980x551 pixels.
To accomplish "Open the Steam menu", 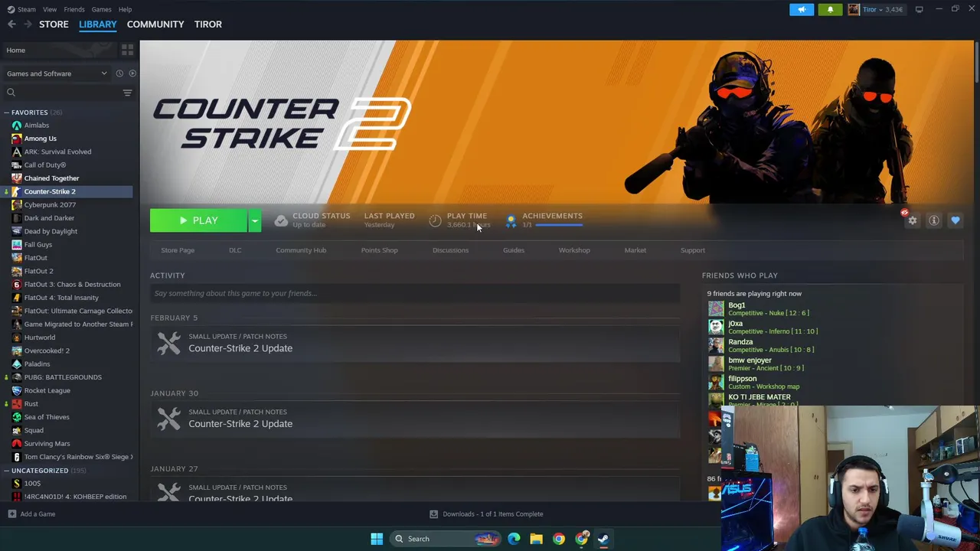I will pyautogui.click(x=22, y=9).
